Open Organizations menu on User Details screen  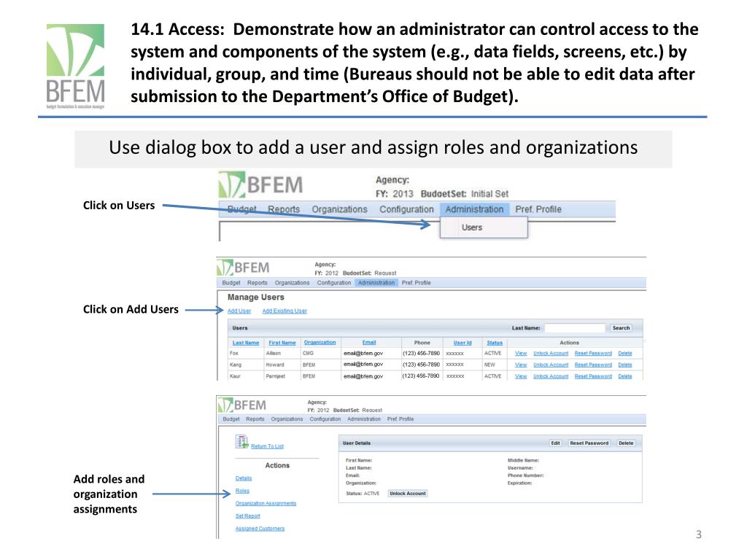click(x=287, y=419)
